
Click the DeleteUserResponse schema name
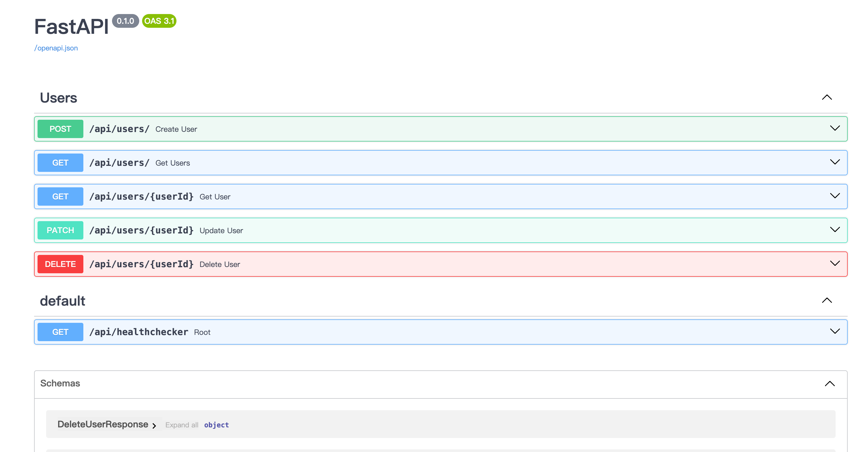click(103, 424)
